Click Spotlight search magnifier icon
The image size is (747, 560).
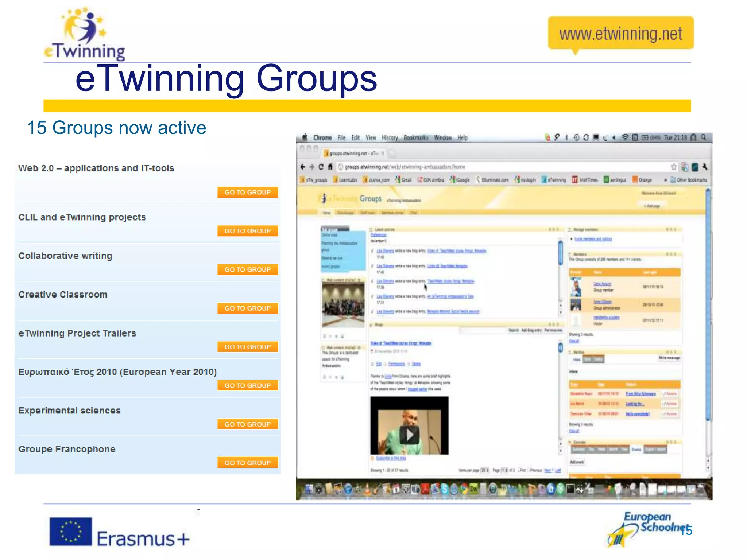[x=704, y=137]
